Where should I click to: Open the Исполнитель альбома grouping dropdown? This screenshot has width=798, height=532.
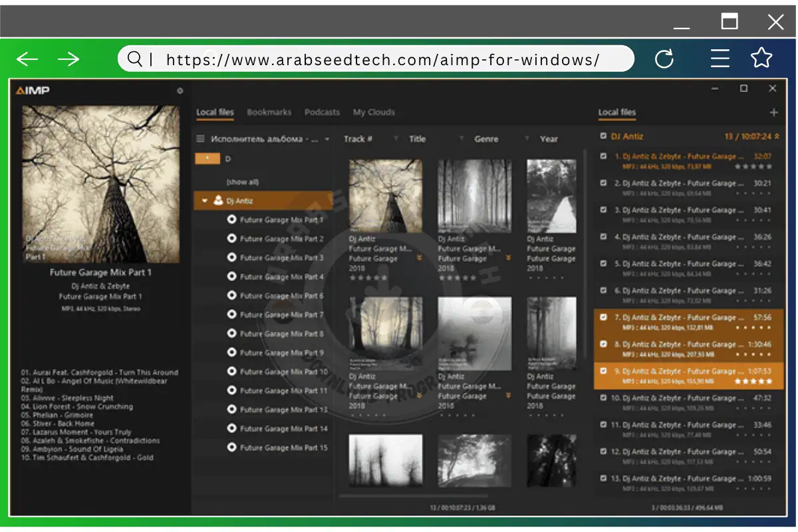tap(327, 139)
